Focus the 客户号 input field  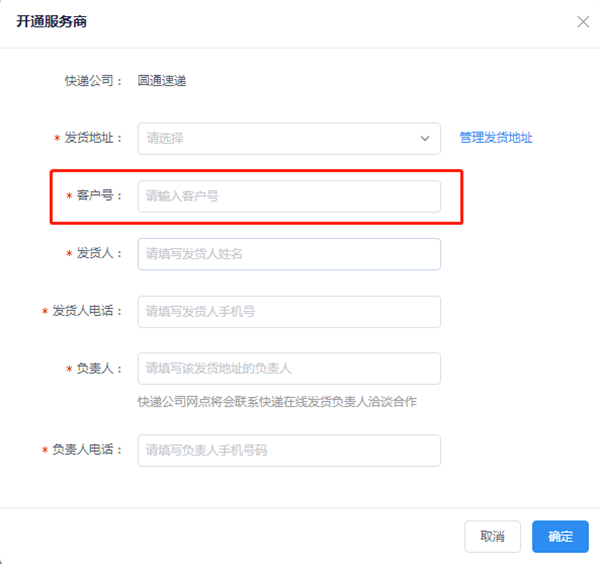[289, 196]
